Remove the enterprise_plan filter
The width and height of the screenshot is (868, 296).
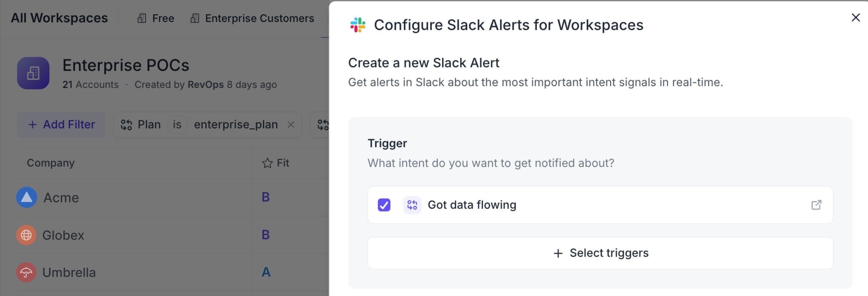(291, 125)
